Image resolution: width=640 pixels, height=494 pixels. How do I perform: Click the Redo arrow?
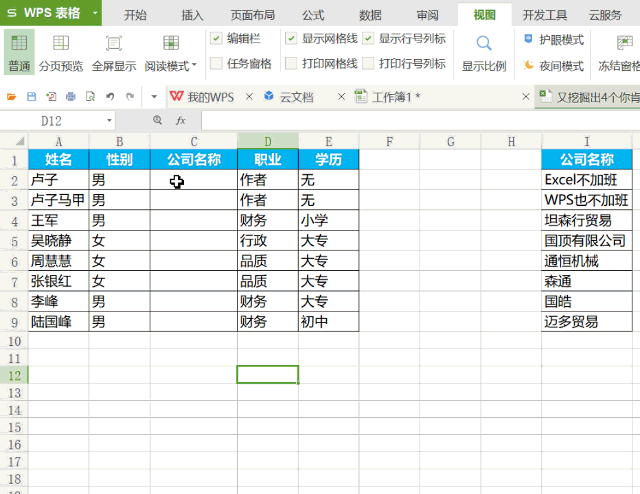[130, 97]
